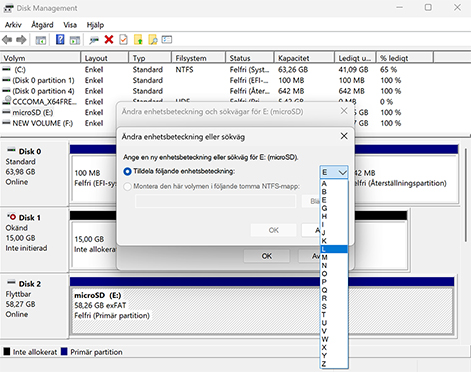Select 'Tilldela följande enhetsbeteckning' radio button
471x372 pixels.
[127, 172]
